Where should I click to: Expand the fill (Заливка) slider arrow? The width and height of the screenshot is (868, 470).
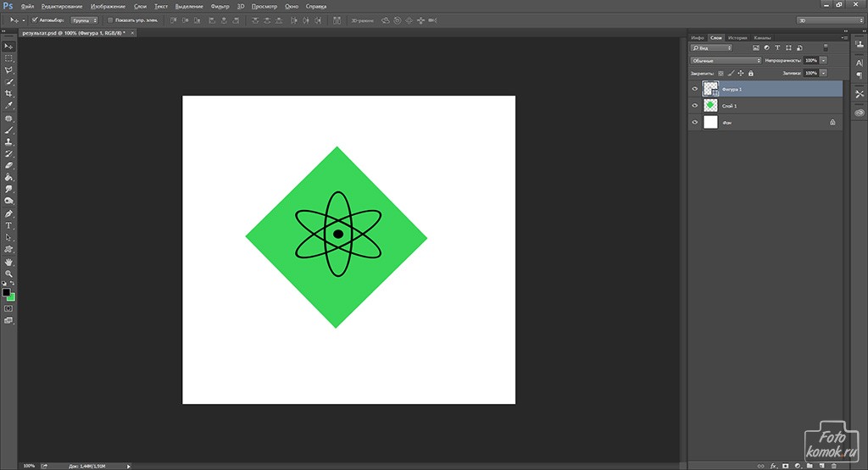pos(823,73)
